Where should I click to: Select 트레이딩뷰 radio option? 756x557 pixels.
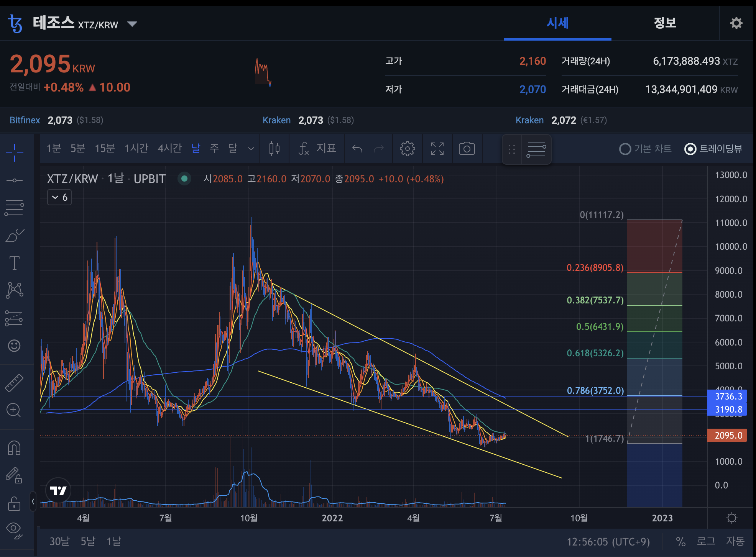[690, 149]
